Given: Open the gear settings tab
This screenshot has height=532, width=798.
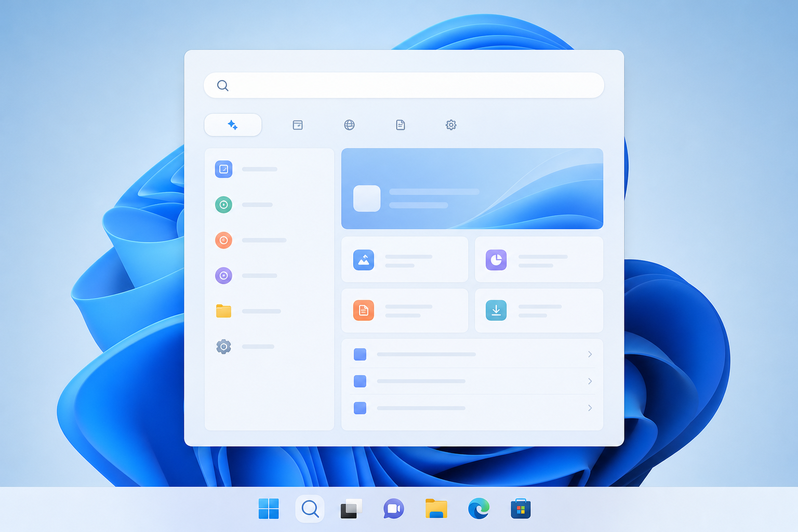Looking at the screenshot, I should pyautogui.click(x=451, y=125).
